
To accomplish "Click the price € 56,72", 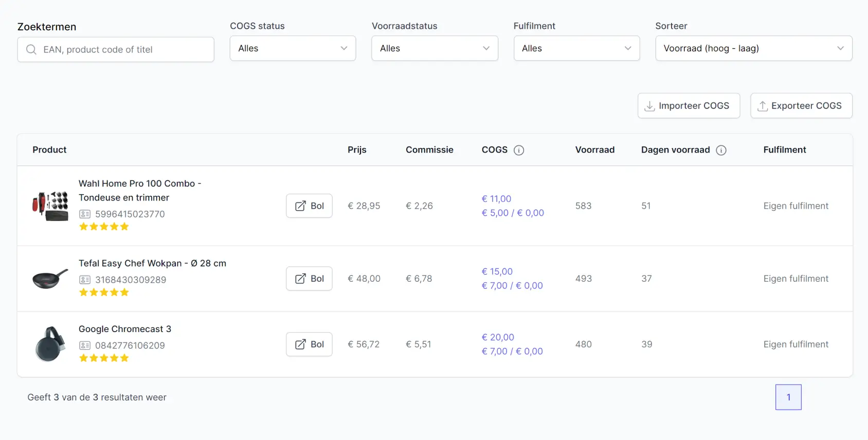I will pyautogui.click(x=364, y=344).
